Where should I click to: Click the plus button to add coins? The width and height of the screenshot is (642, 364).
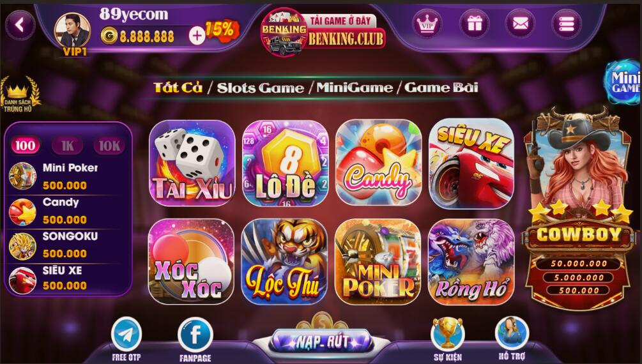(x=197, y=36)
